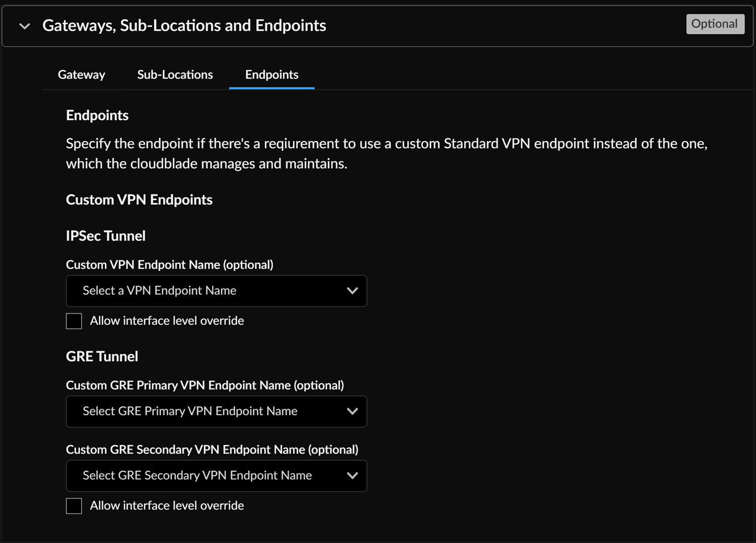The image size is (756, 543).
Task: Click the arrow icon on GRE Primary dropdown
Action: tap(352, 411)
